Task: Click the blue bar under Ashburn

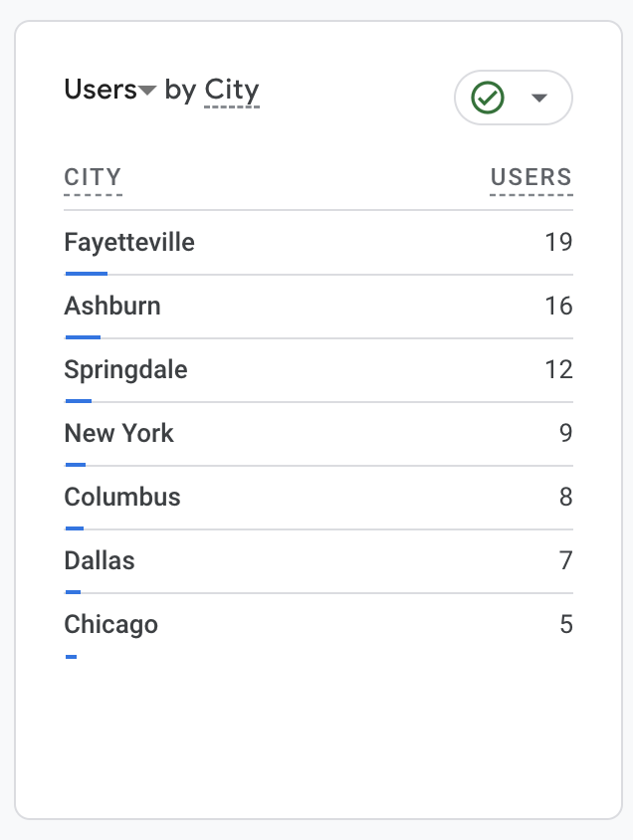Action: [x=83, y=337]
